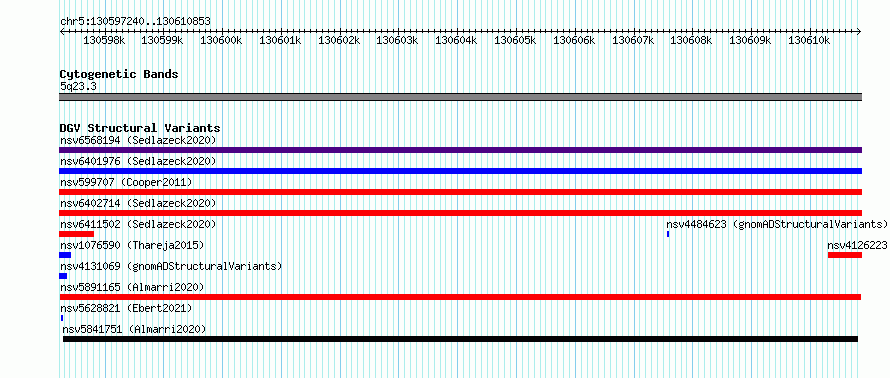
Task: Select the blue nsv6401976 variant bar
Action: point(460,171)
